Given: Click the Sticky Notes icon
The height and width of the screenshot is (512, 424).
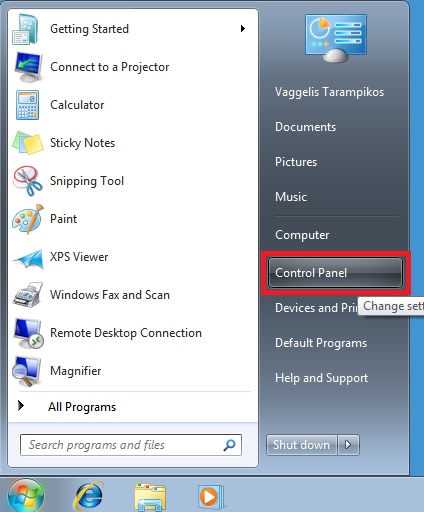Looking at the screenshot, I should (28, 143).
